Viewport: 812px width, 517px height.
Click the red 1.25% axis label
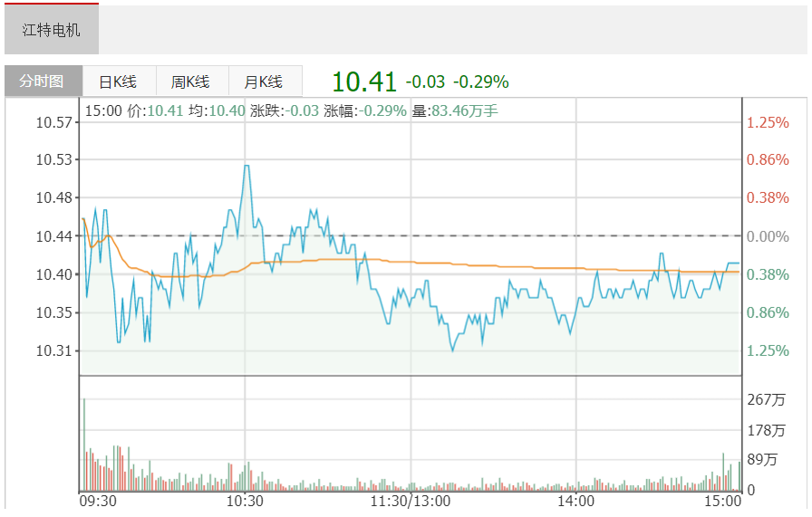[768, 122]
